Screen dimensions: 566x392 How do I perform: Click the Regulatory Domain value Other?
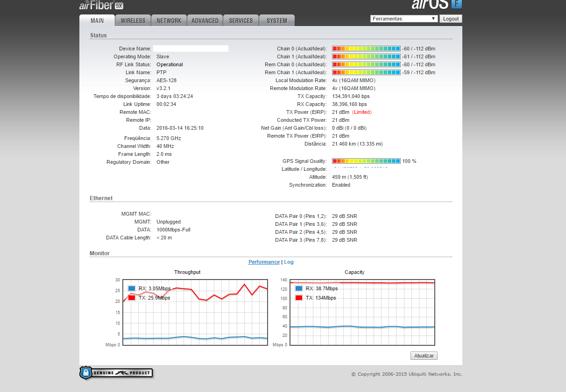click(x=163, y=162)
